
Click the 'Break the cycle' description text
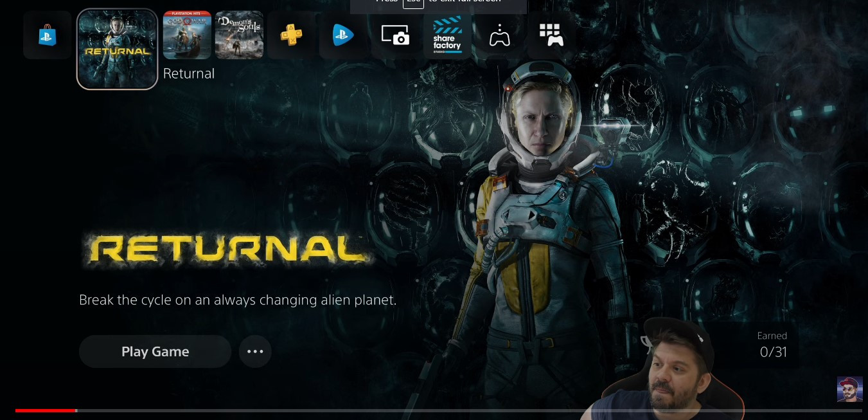238,300
